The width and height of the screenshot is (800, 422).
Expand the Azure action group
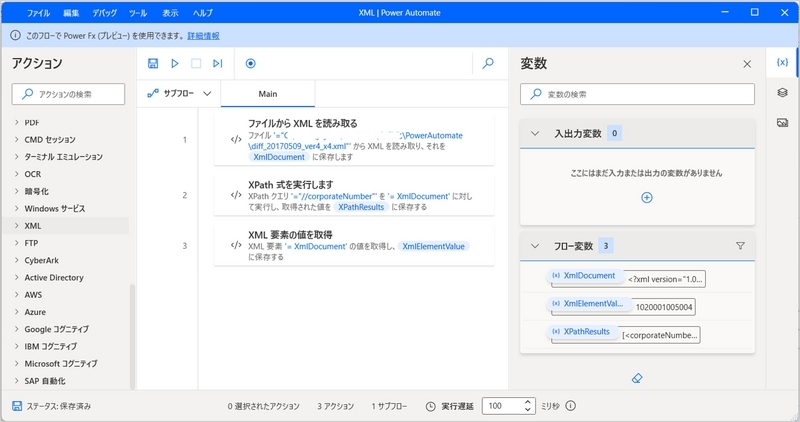16,312
